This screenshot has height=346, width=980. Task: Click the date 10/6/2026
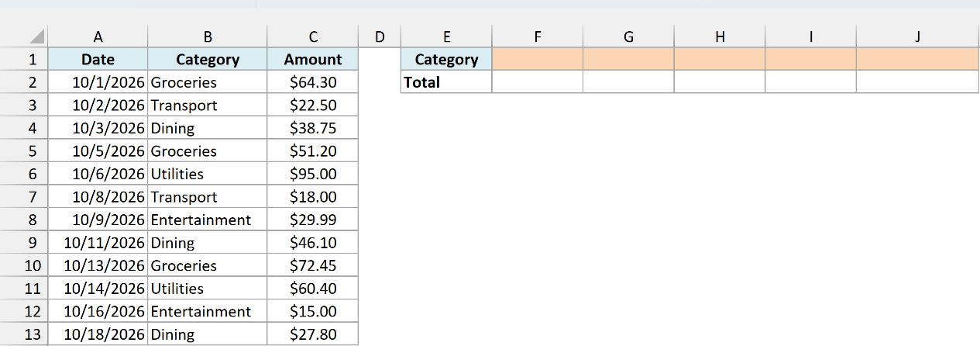point(108,174)
